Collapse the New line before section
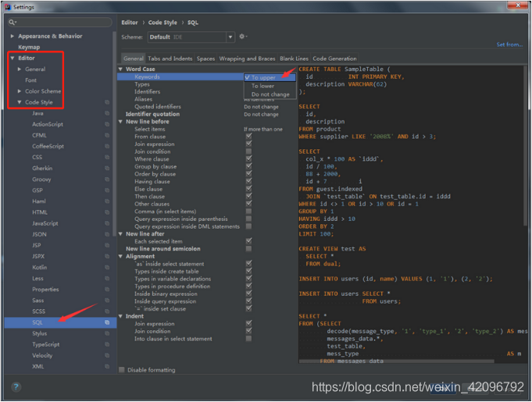Image resolution: width=532 pixels, height=402 pixels. [120, 121]
